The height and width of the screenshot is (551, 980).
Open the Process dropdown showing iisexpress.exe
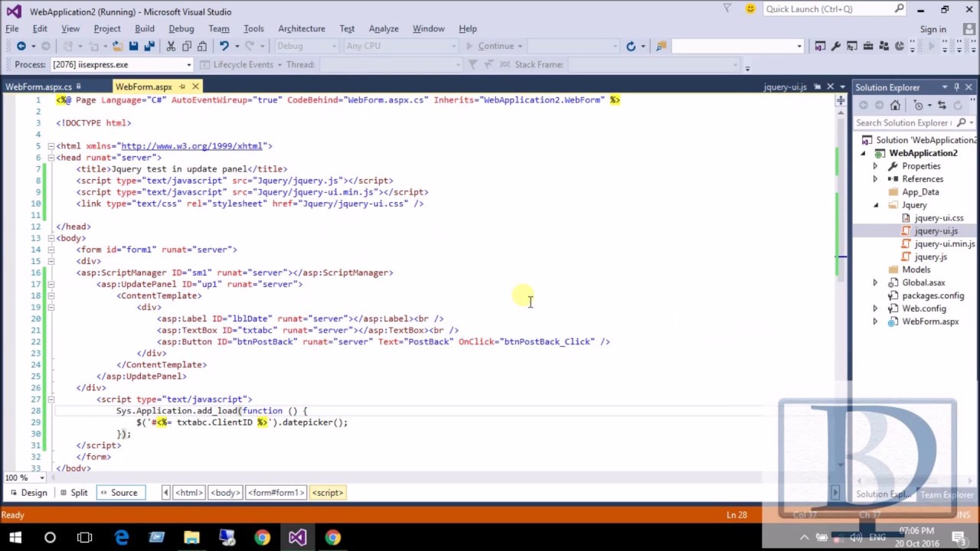coord(188,64)
